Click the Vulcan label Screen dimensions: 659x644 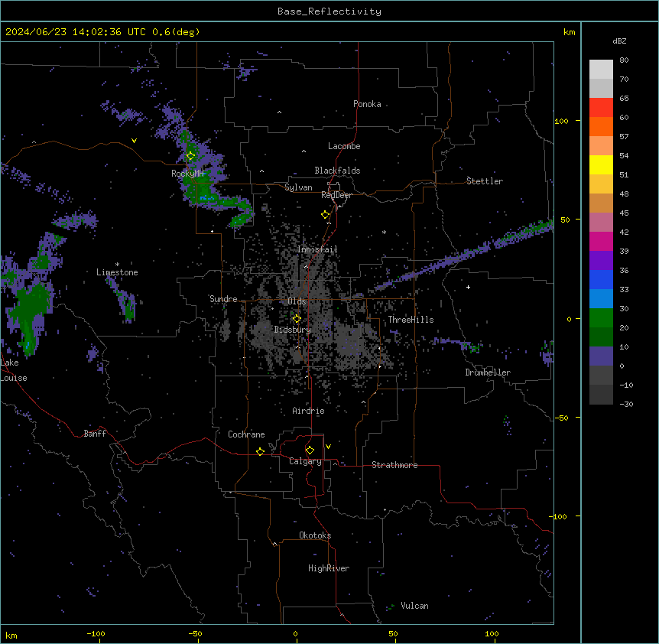[x=415, y=606]
